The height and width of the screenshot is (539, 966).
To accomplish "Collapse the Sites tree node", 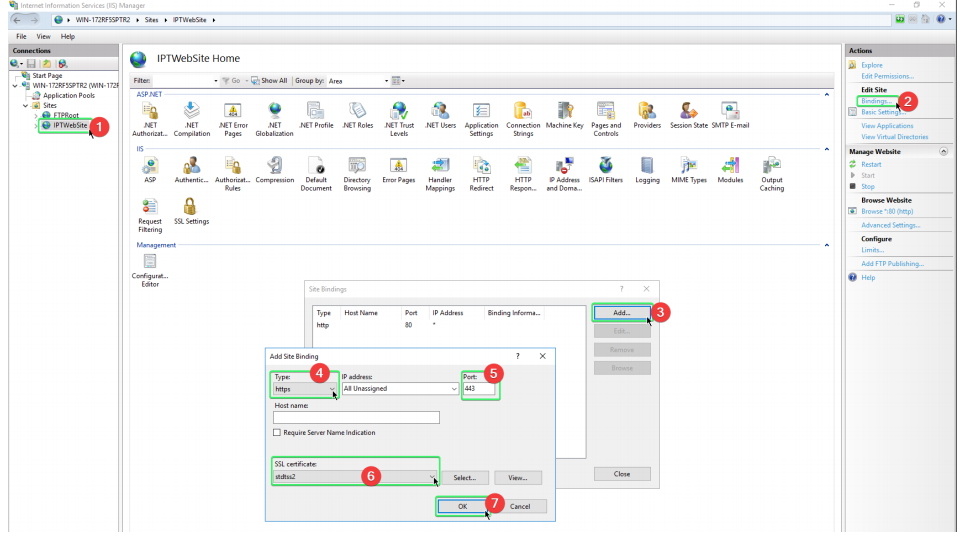I will click(x=26, y=105).
